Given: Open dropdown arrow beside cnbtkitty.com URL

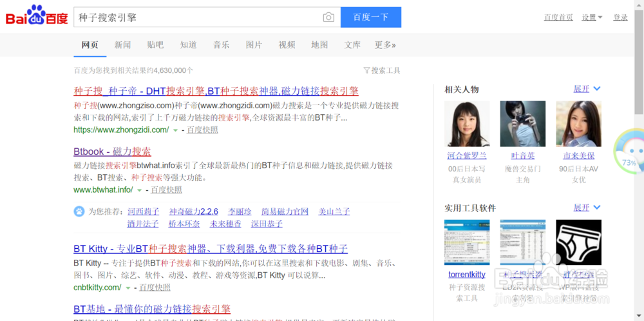Looking at the screenshot, I should [x=128, y=287].
